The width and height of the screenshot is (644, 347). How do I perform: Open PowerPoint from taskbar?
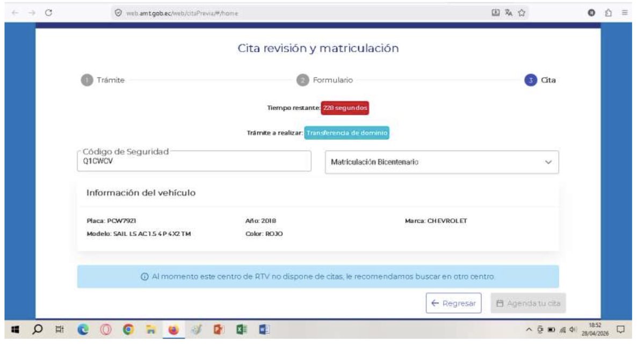point(219,329)
